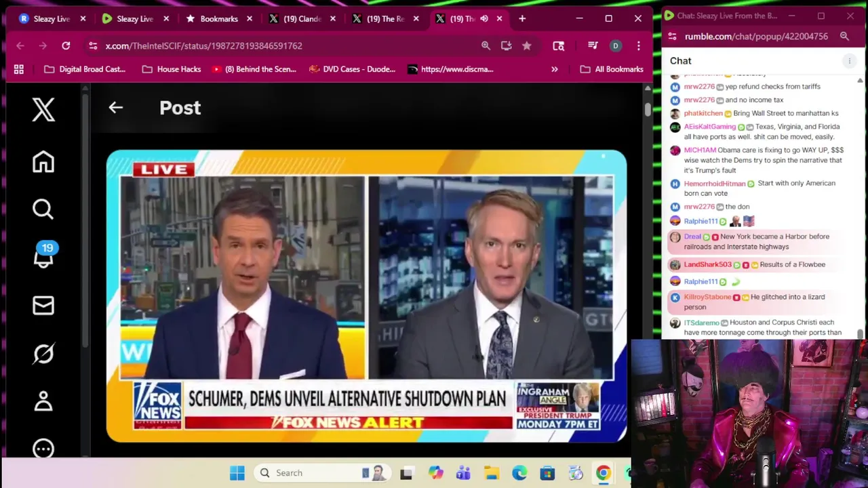Open the DVD Cases bookmark
Image resolution: width=868 pixels, height=488 pixels.
pos(353,69)
